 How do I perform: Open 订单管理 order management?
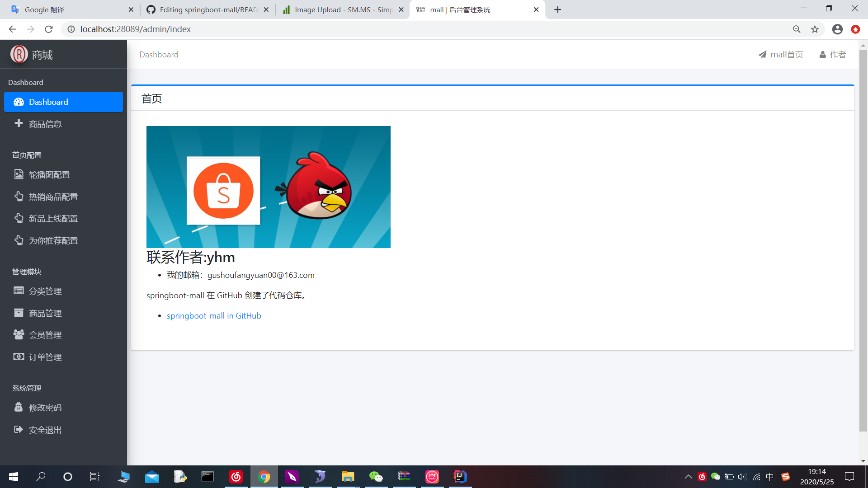[45, 357]
